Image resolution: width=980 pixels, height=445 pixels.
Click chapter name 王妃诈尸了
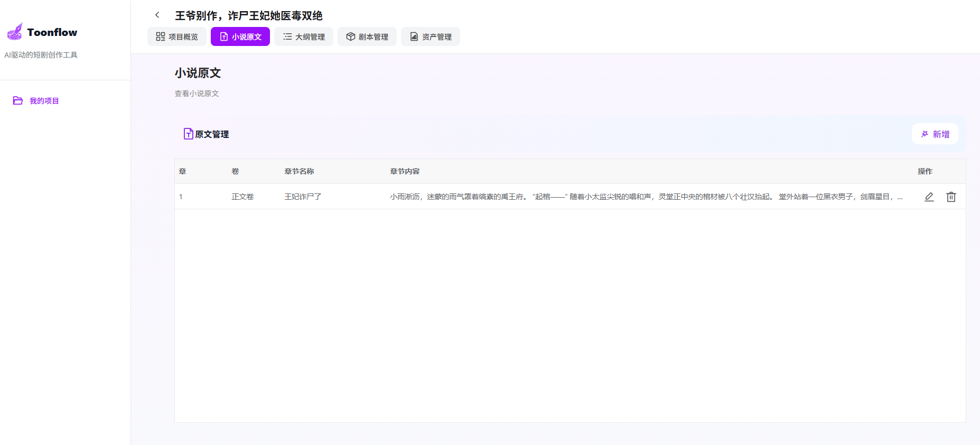(303, 197)
